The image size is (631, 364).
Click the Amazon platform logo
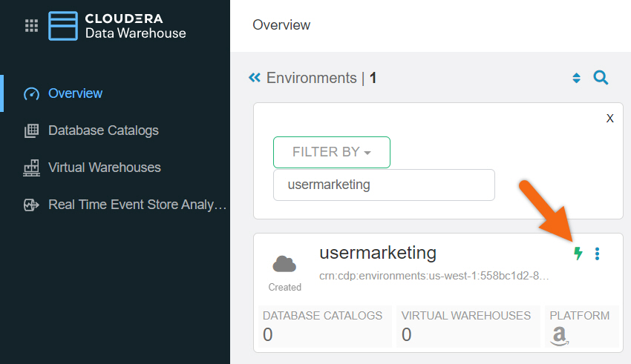pyautogui.click(x=560, y=337)
